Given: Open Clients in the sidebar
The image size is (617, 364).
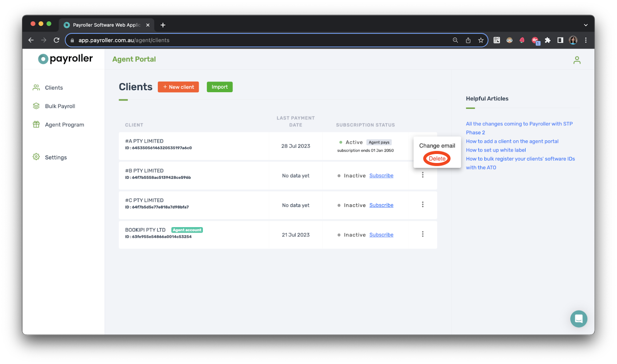Looking at the screenshot, I should [54, 88].
